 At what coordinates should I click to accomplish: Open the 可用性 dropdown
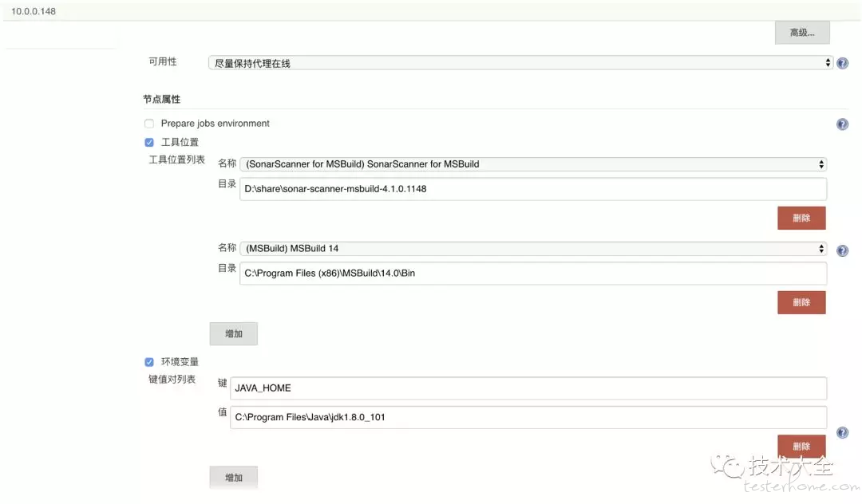[520, 63]
